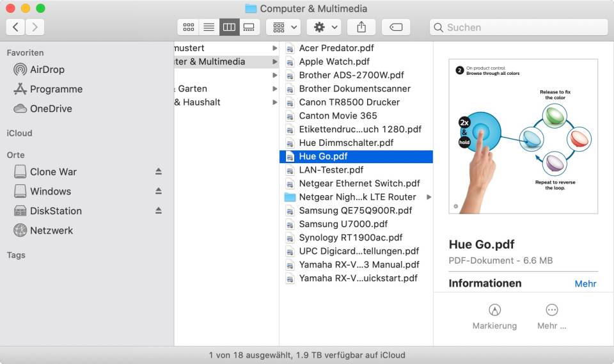This screenshot has height=364, width=614.
Task: Open Programme in the sidebar
Action: (48, 89)
